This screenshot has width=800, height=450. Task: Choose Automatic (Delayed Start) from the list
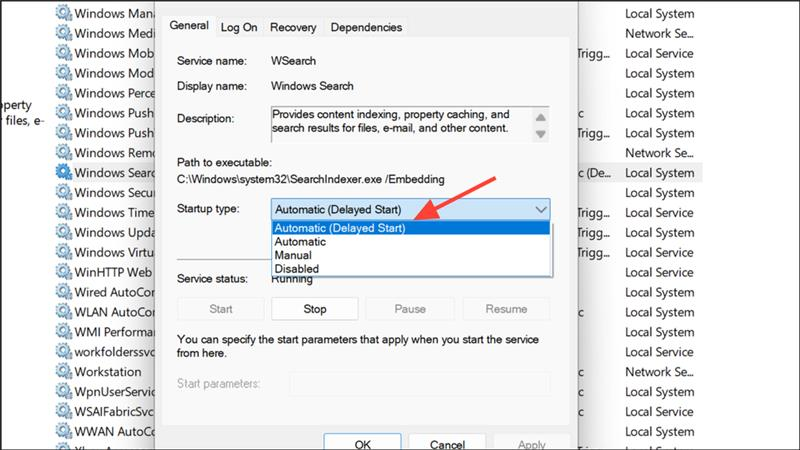click(x=411, y=228)
